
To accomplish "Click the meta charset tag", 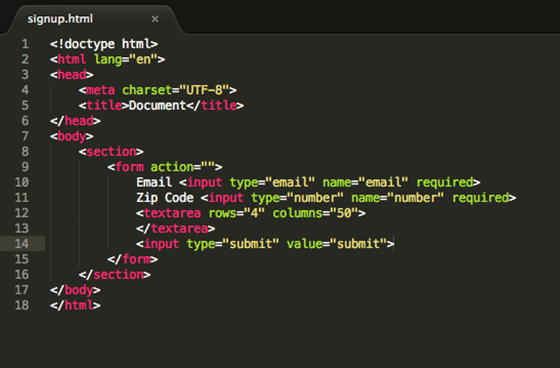I will point(158,90).
